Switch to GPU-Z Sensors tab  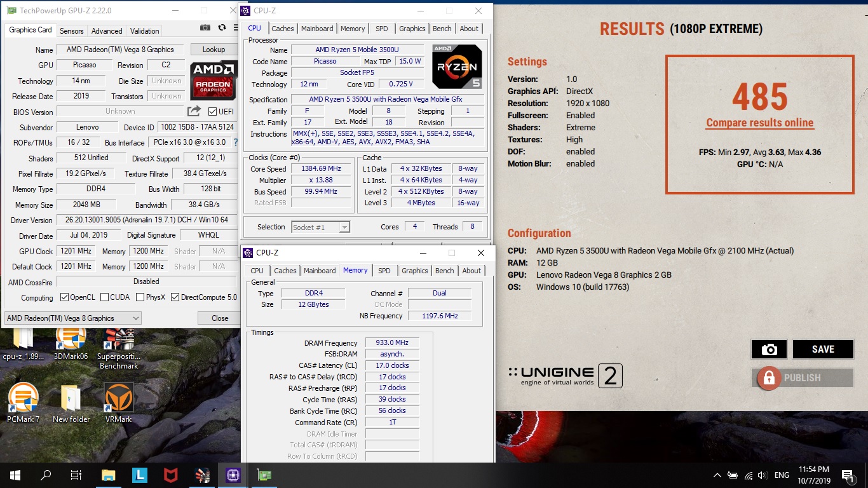[71, 30]
